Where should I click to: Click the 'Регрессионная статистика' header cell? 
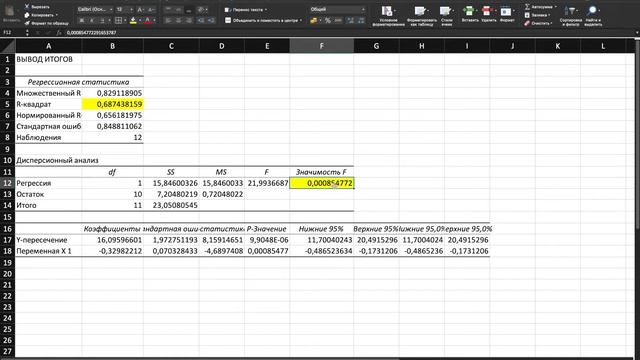(x=79, y=82)
